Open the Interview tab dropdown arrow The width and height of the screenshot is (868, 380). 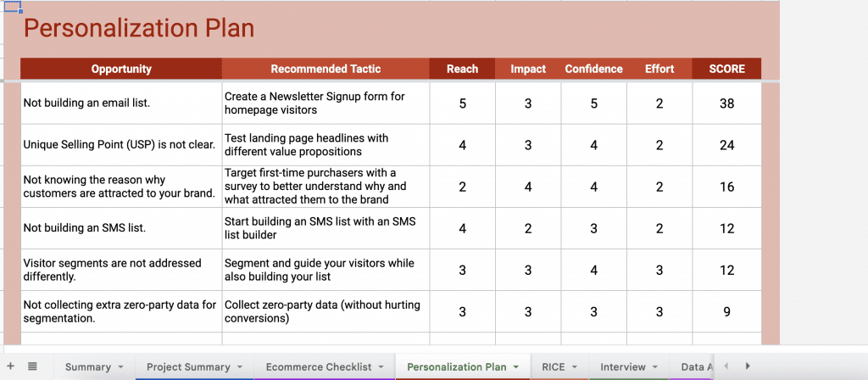pos(656,367)
